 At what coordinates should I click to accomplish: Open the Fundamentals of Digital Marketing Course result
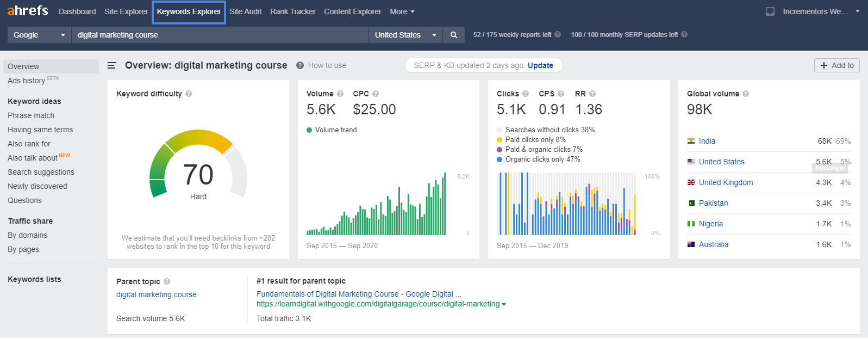359,294
